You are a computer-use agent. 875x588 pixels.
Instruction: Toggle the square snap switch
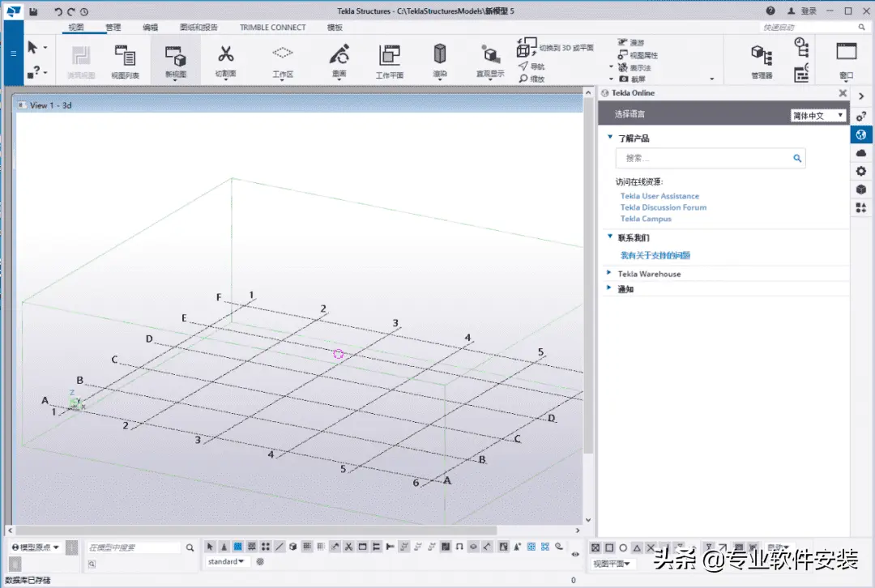coord(609,548)
